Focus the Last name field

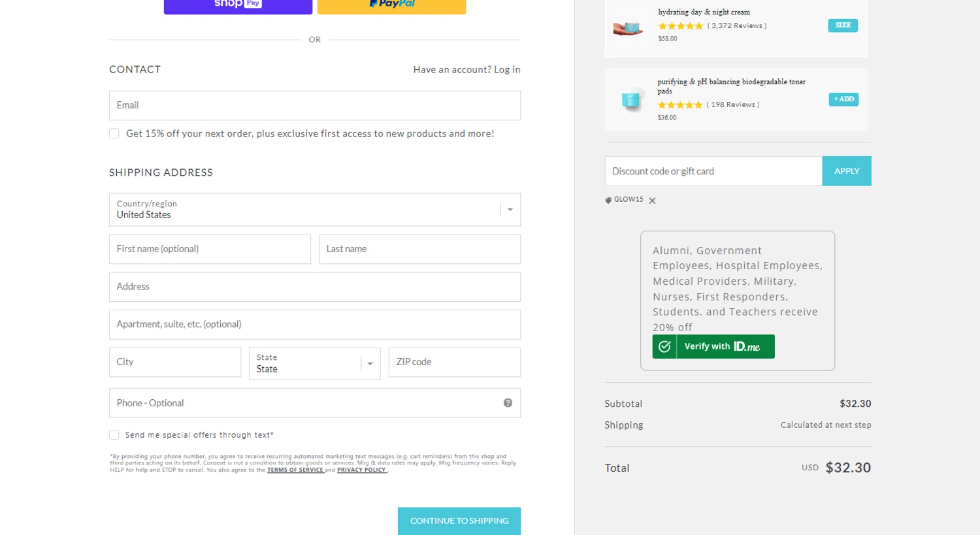pos(419,250)
